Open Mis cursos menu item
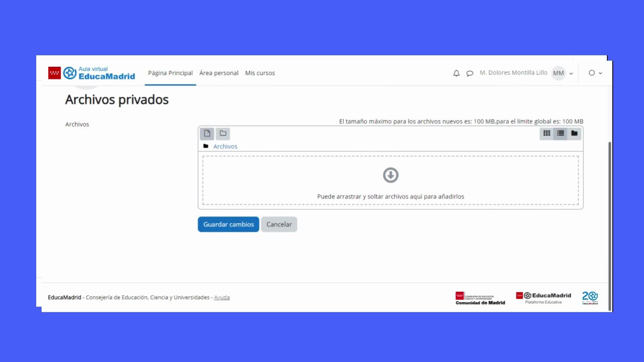 click(260, 73)
